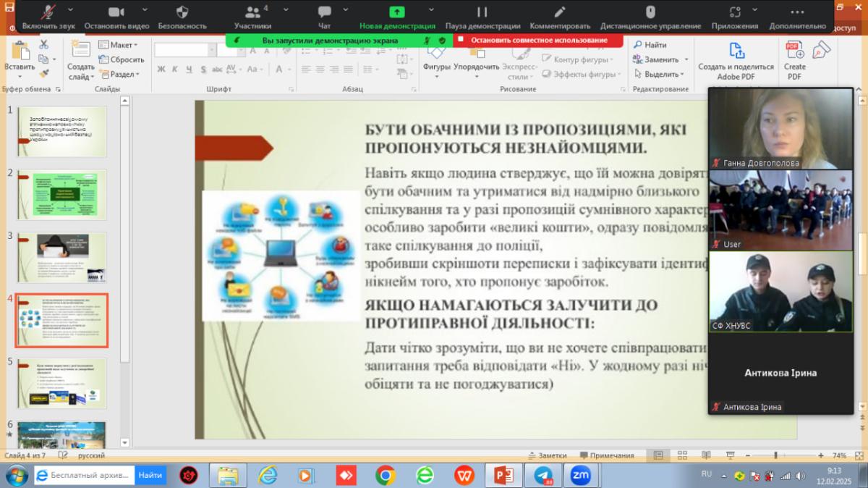868x488 pixels.
Task: Open Дополнительно three-dots menu
Action: coord(797,13)
